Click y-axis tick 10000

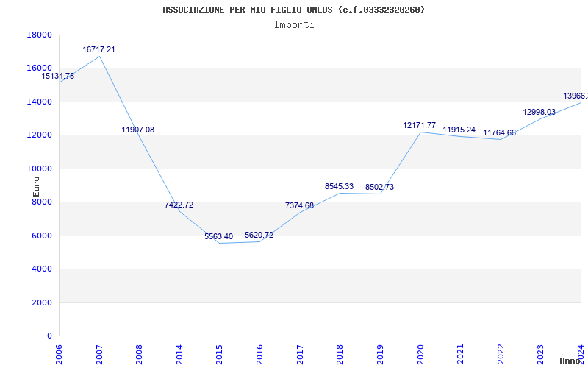point(39,169)
